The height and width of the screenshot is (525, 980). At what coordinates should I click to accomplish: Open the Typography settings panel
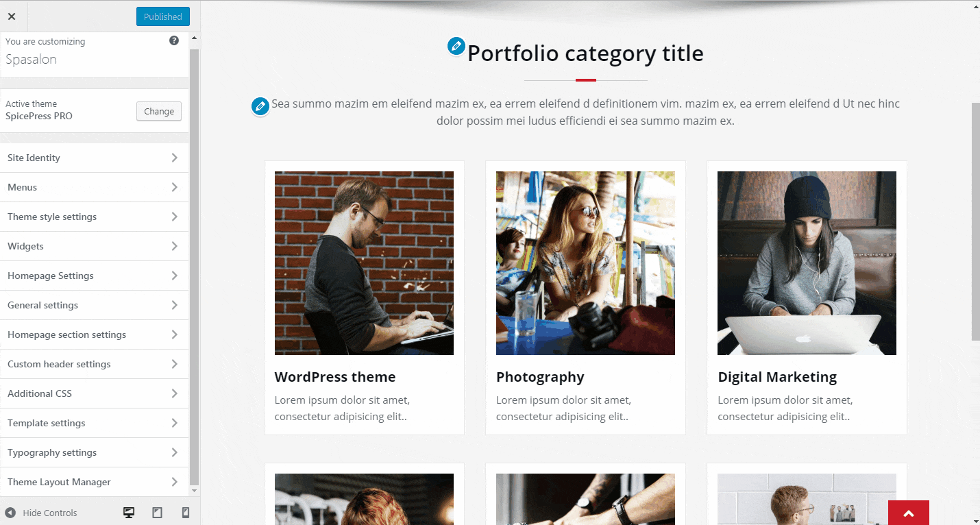click(95, 452)
